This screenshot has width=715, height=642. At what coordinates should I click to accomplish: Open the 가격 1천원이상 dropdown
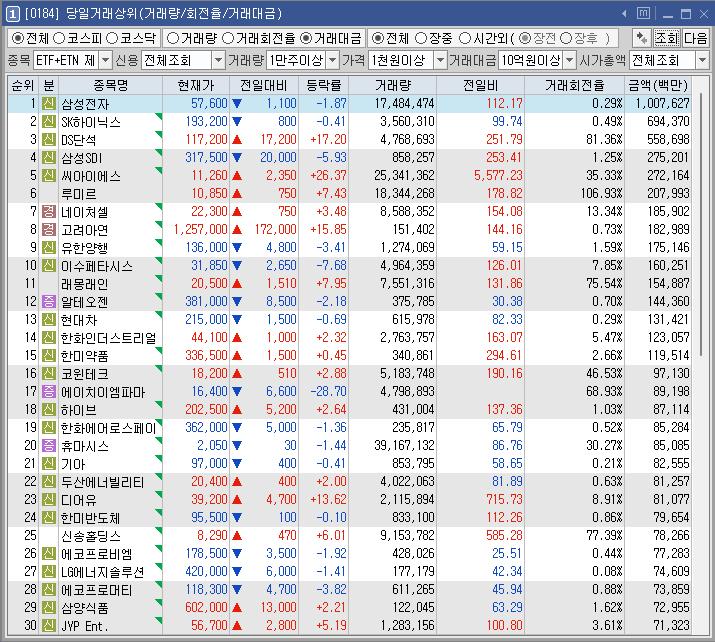tap(440, 60)
